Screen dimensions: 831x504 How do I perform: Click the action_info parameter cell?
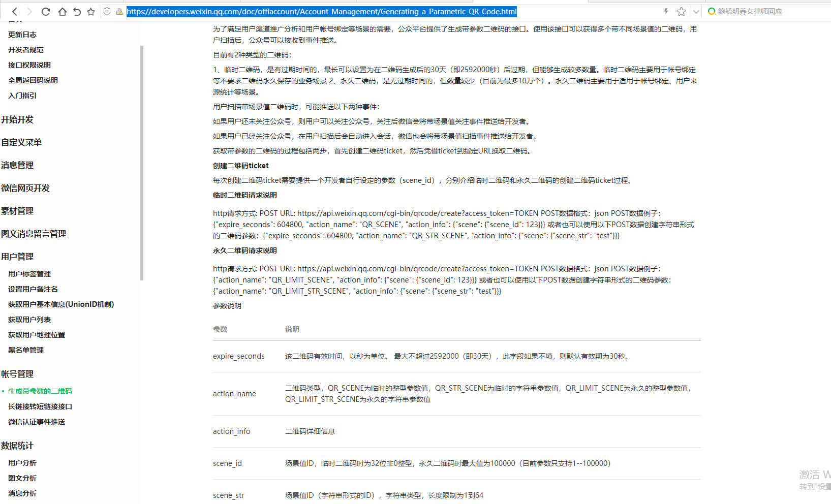click(232, 431)
